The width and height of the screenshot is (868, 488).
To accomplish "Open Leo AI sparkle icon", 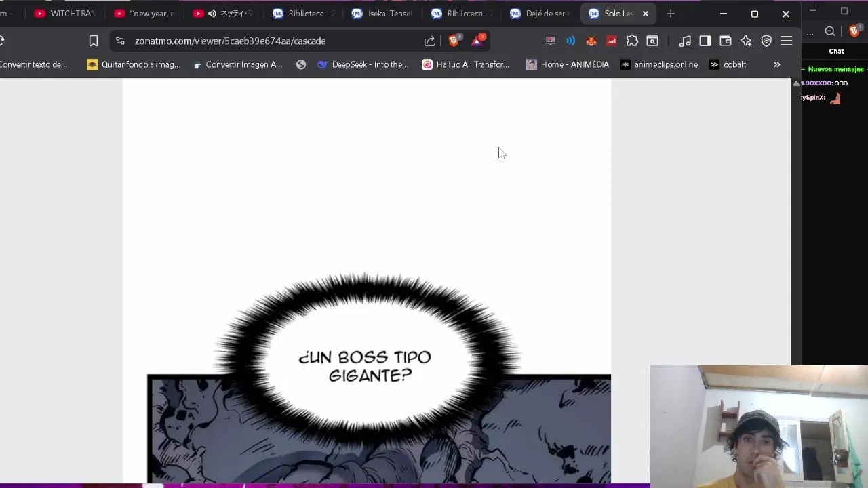I will pyautogui.click(x=746, y=41).
